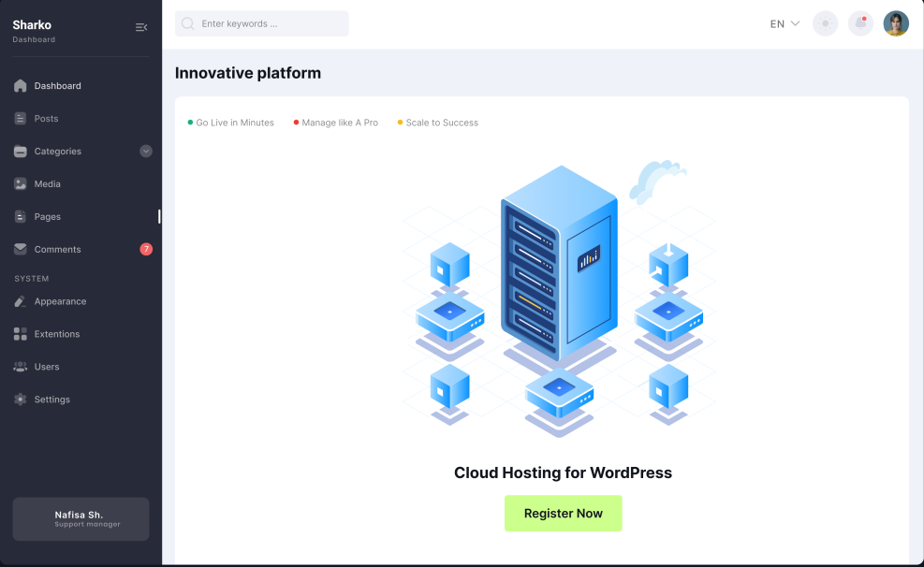Click the Categories folder icon

point(20,152)
